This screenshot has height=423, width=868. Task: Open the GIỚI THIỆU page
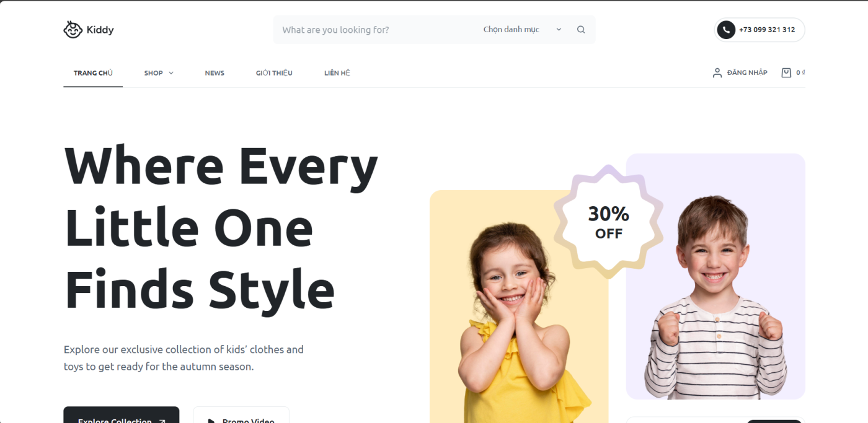point(274,73)
